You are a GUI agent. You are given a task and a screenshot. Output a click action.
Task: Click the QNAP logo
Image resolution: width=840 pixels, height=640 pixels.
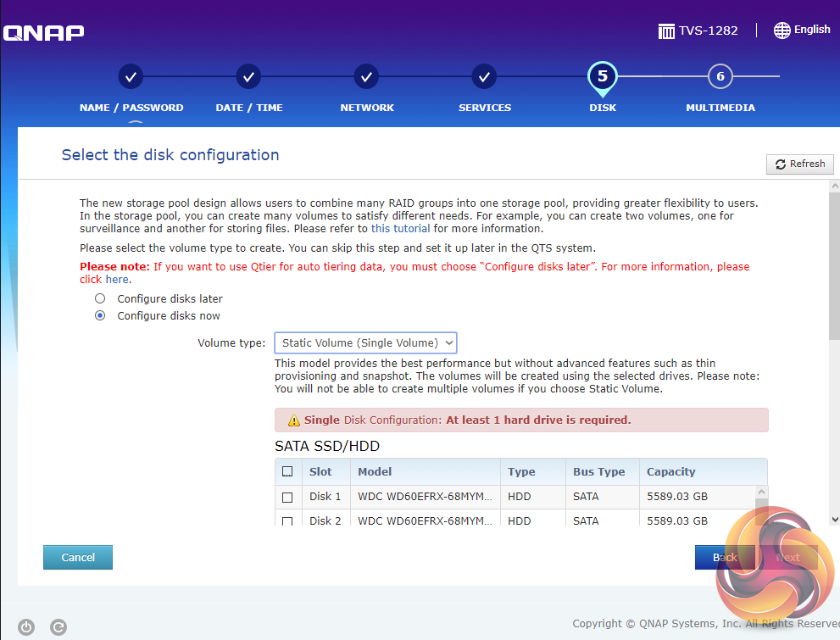(x=43, y=33)
